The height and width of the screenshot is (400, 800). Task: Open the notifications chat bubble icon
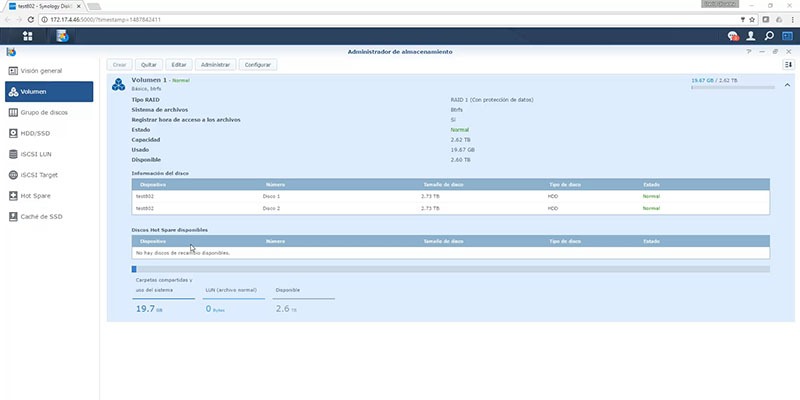(x=733, y=36)
